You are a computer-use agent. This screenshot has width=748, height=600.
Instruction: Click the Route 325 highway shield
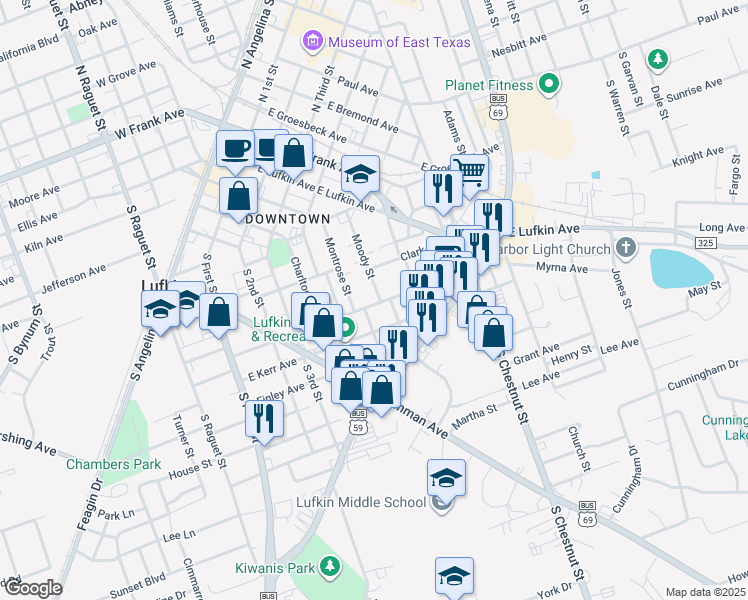705,242
